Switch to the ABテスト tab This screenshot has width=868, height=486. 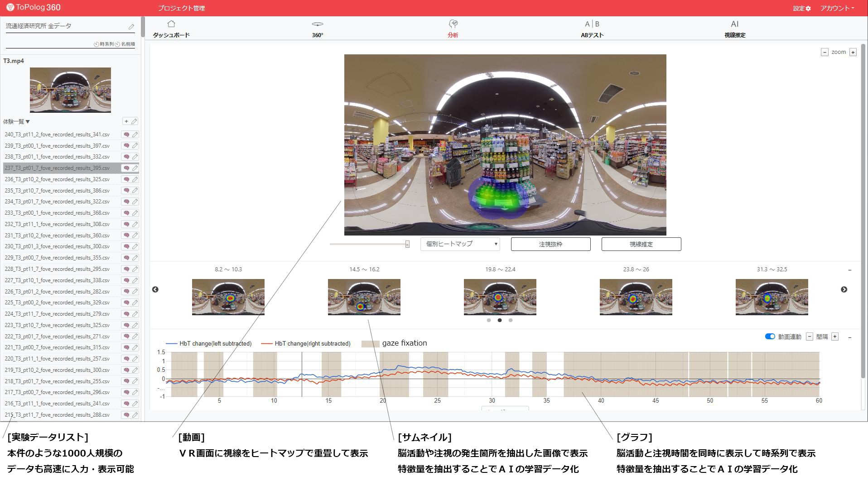[x=592, y=29]
